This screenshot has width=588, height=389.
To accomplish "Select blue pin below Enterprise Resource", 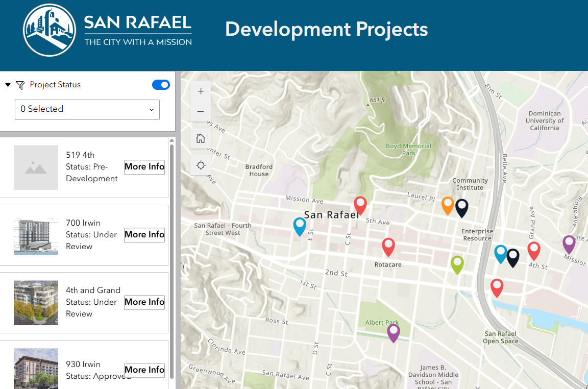I will pyautogui.click(x=501, y=254).
